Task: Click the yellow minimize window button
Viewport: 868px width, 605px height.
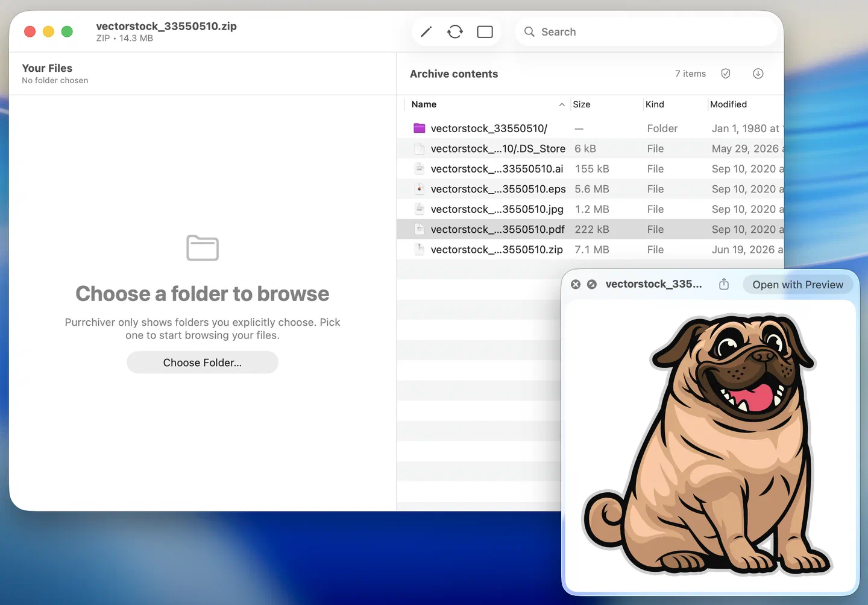Action: tap(49, 31)
